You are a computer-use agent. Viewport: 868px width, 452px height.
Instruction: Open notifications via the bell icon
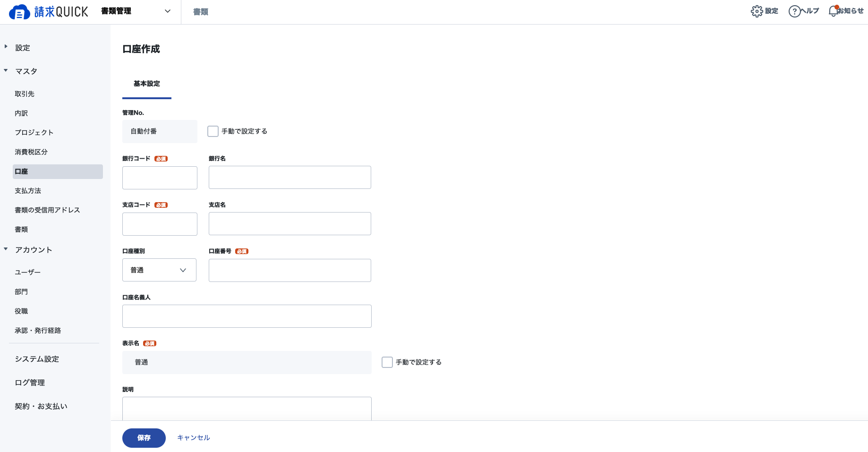(x=834, y=11)
